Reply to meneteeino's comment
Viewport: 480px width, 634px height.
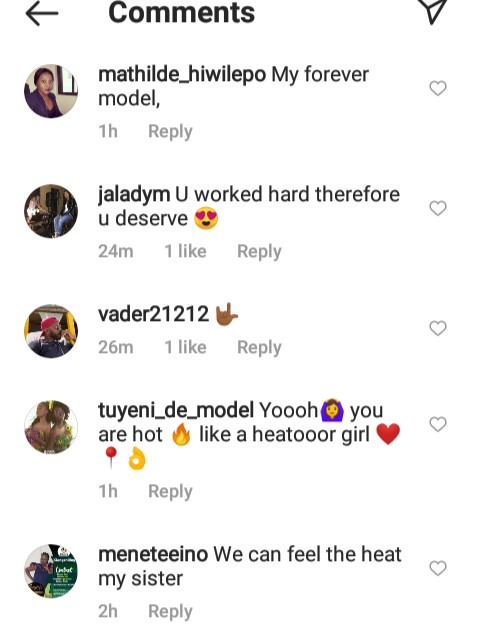point(170,611)
